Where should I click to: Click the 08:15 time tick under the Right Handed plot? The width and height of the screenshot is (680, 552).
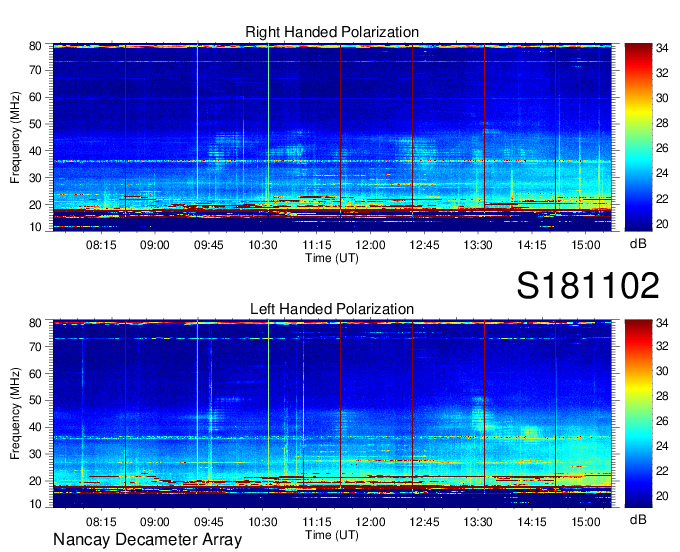tap(101, 245)
